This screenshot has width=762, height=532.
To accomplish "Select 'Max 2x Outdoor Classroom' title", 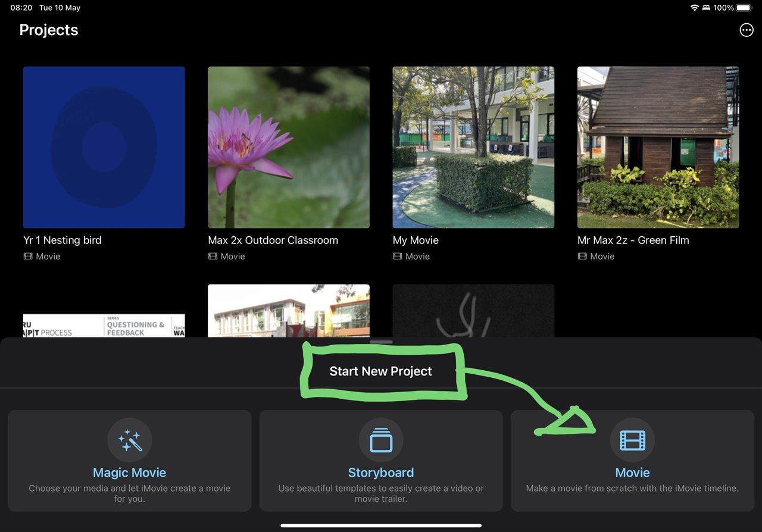I will coord(273,240).
